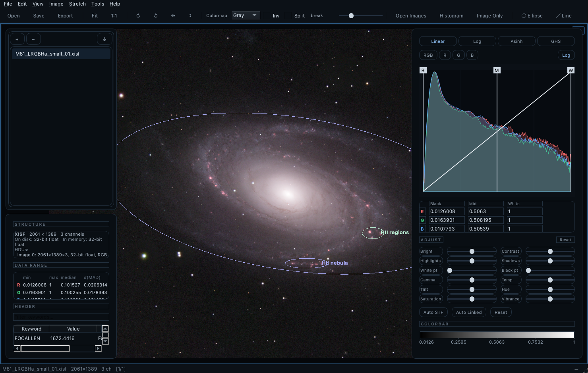
Task: Click Reset in the Adjust header
Action: click(565, 240)
